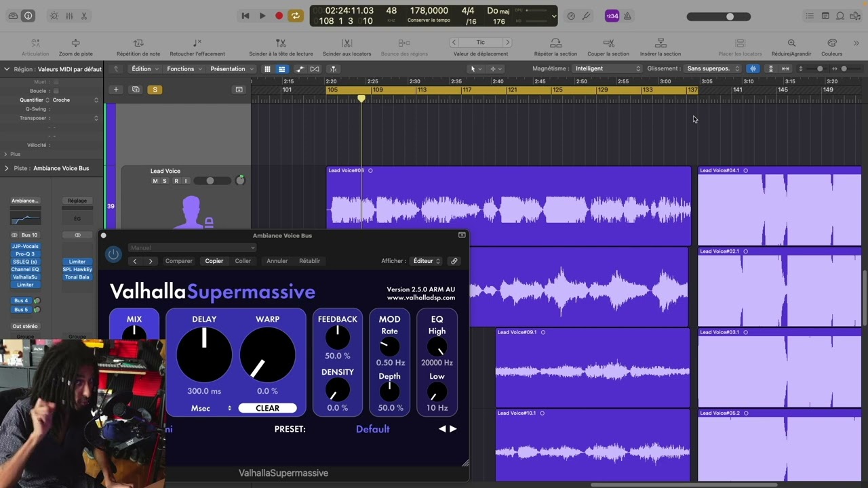The width and height of the screenshot is (868, 488).
Task: Toggle the Metronome icon
Action: tap(627, 16)
